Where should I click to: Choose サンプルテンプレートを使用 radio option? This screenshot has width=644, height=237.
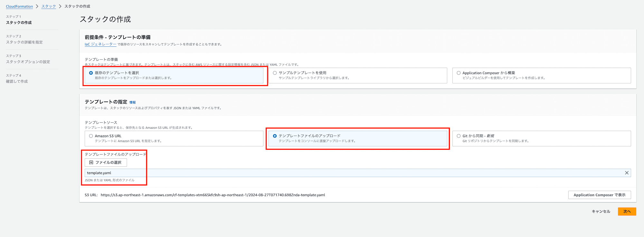point(275,73)
